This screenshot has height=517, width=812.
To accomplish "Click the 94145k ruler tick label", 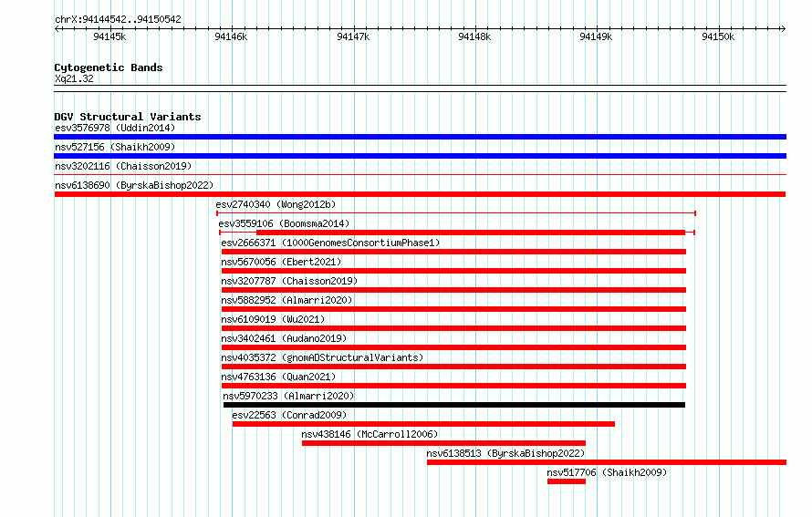I will (x=109, y=36).
